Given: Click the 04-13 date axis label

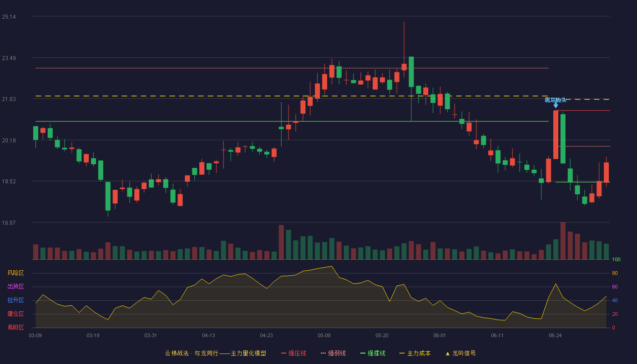Looking at the screenshot, I should pos(208,335).
